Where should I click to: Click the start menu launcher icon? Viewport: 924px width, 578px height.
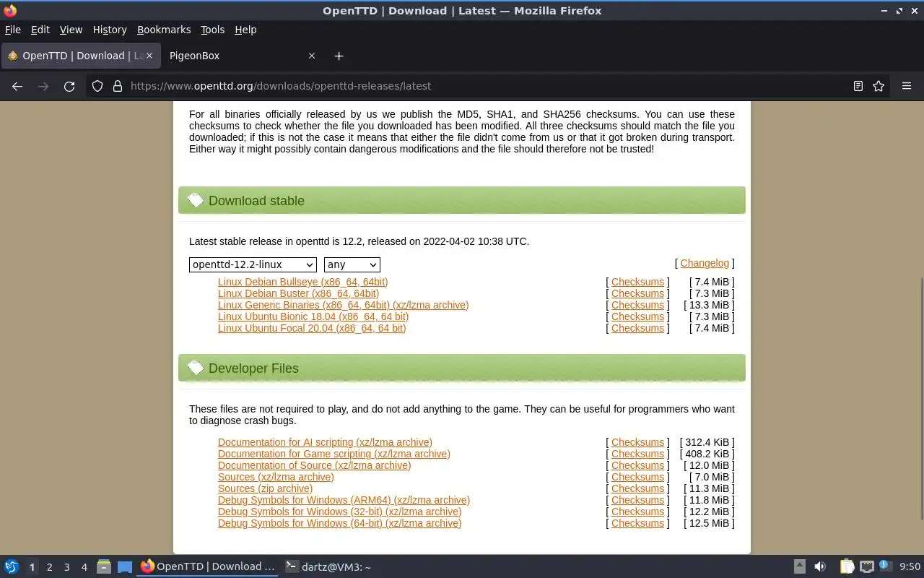point(11,567)
